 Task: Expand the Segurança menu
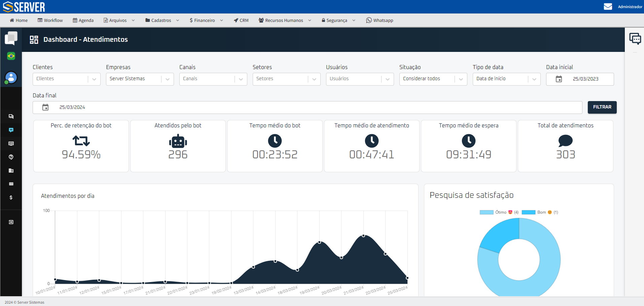(x=338, y=20)
